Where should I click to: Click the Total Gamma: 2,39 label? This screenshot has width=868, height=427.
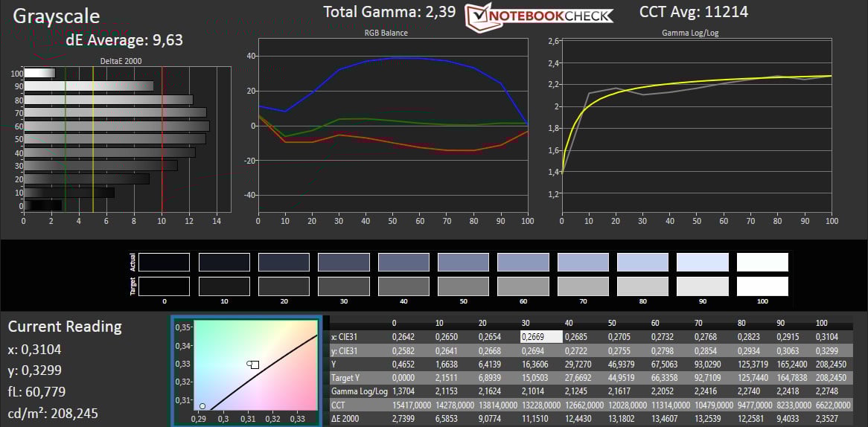pyautogui.click(x=390, y=12)
